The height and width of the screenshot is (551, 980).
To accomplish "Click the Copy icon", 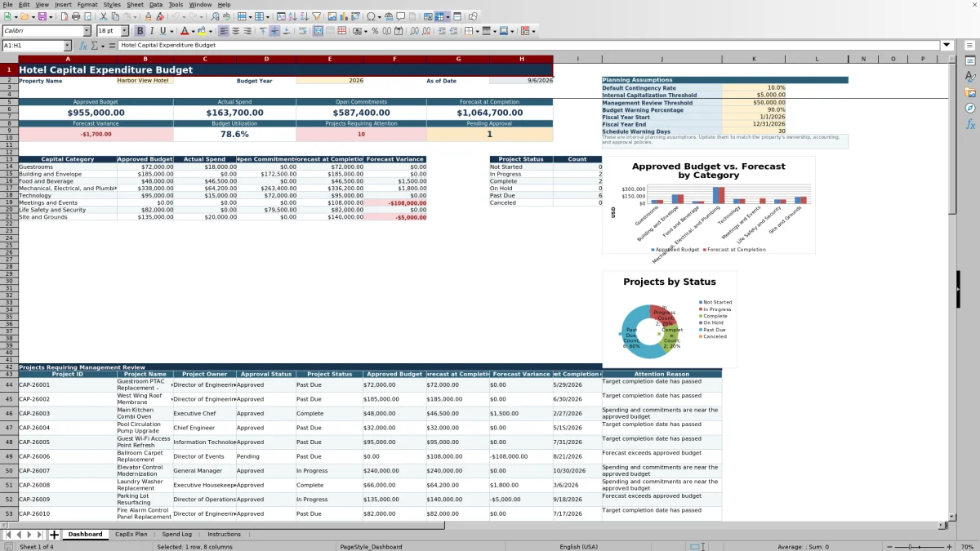I will 116,16.
